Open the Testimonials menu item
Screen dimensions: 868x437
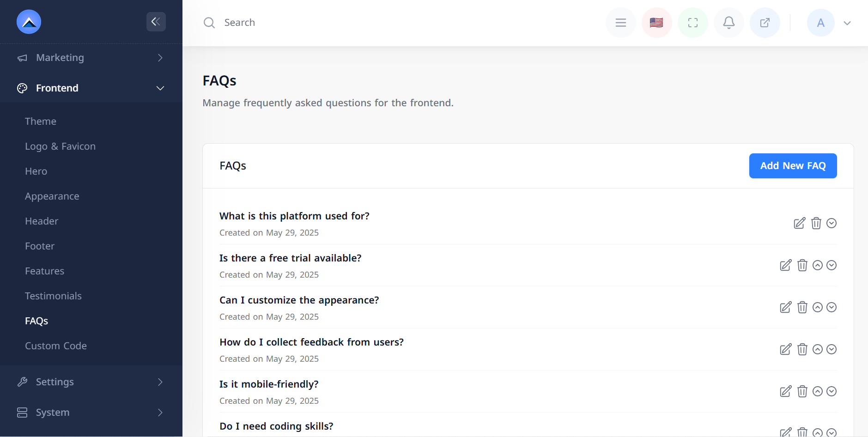[53, 296]
